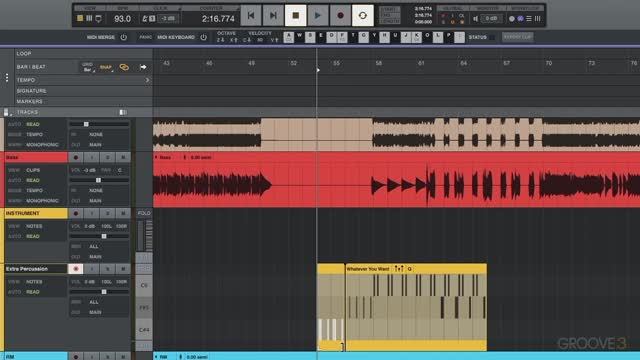Click the white circle workflow icon

pos(512,19)
